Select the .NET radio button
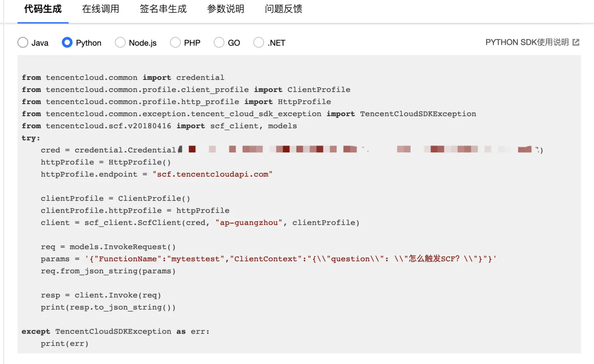Image resolution: width=594 pixels, height=364 pixels. pyautogui.click(x=258, y=43)
